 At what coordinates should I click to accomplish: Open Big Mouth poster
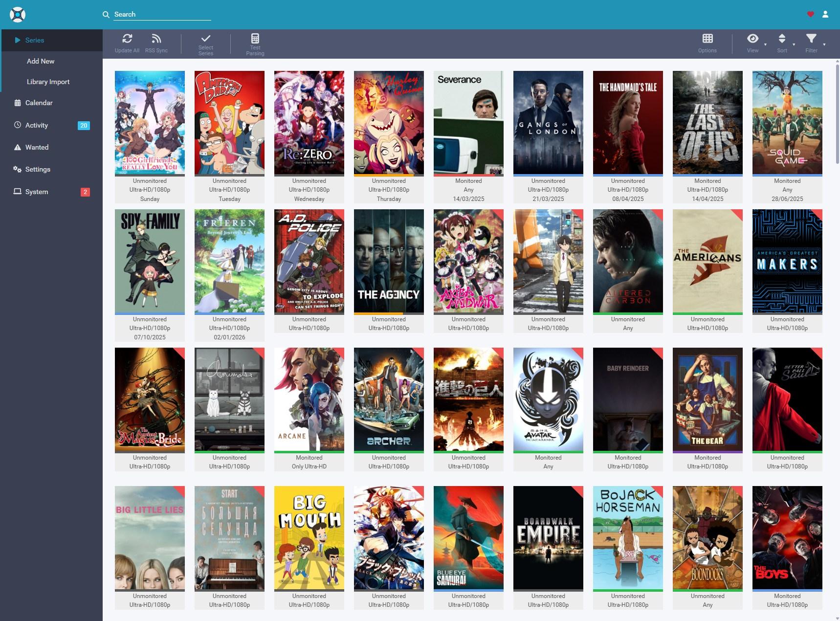309,537
